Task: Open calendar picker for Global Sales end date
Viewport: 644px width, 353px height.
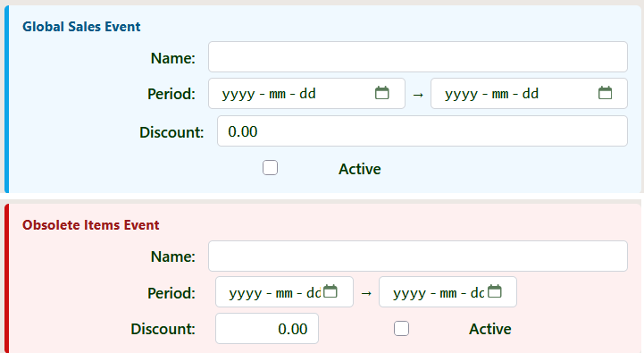Action: pos(605,93)
